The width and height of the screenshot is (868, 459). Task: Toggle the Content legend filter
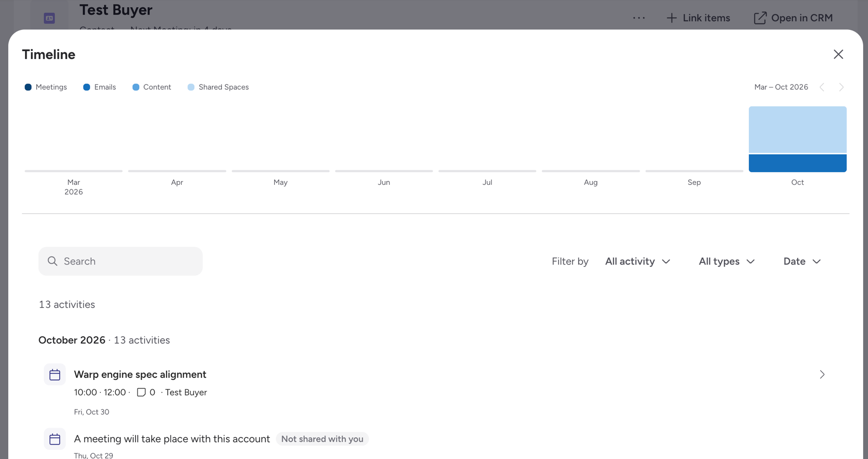151,87
